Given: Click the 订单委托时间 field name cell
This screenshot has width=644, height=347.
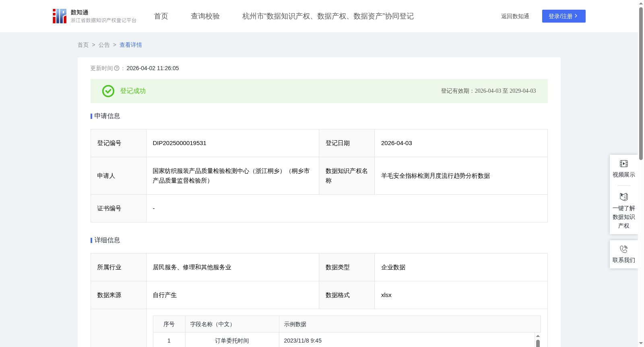Looking at the screenshot, I should tap(232, 341).
